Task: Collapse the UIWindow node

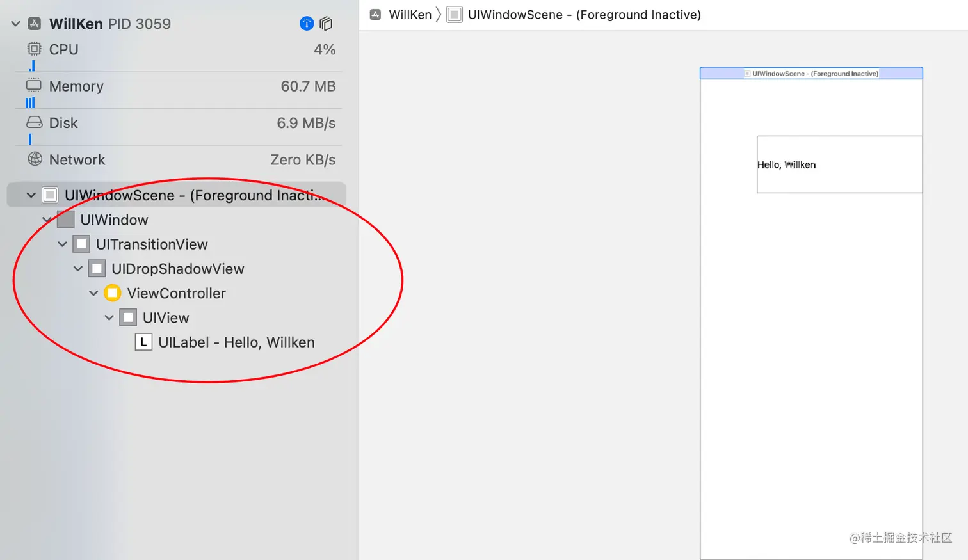Action: point(47,220)
